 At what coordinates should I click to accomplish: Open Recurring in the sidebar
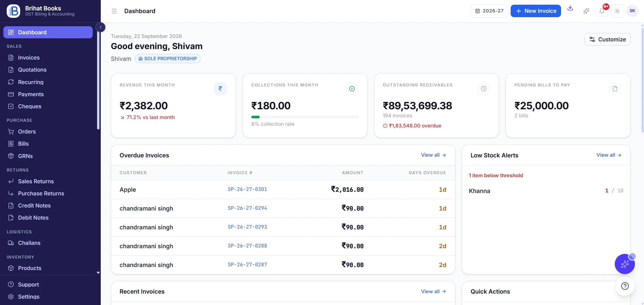tap(48, 82)
